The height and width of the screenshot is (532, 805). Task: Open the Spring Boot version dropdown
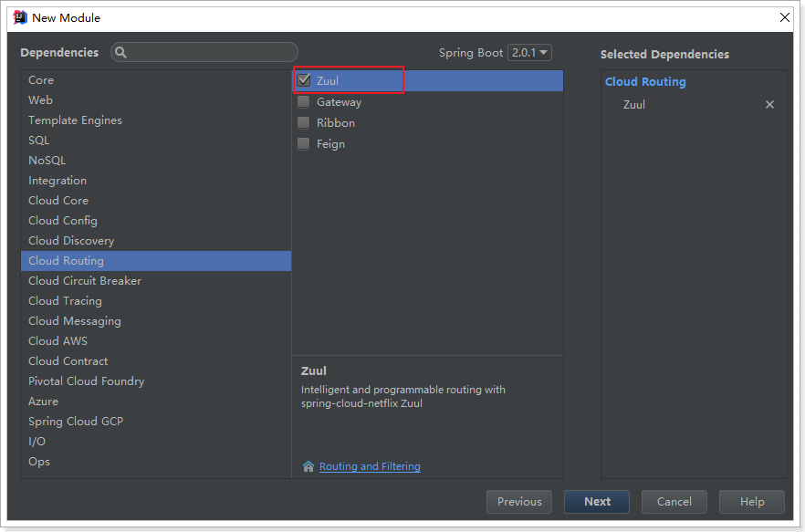530,53
